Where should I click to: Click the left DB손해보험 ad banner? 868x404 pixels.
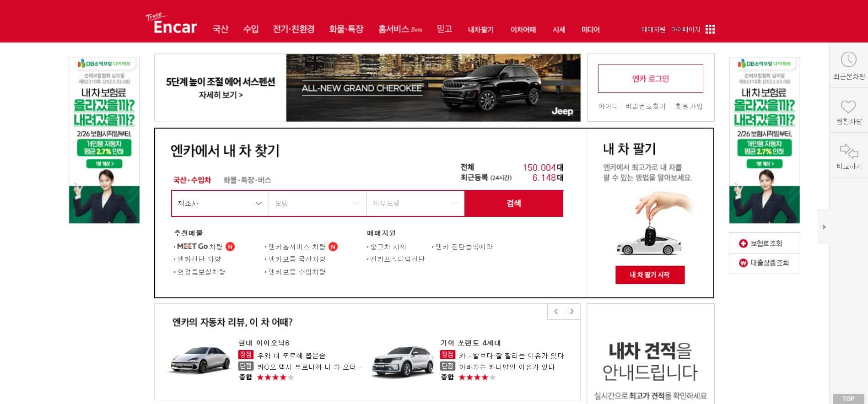(104, 140)
